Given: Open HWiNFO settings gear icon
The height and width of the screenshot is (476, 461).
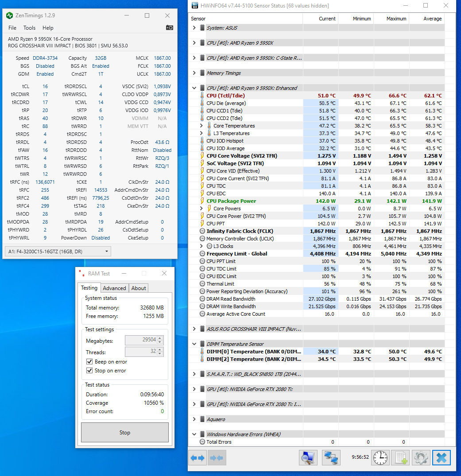Looking at the screenshot, I should (x=421, y=457).
